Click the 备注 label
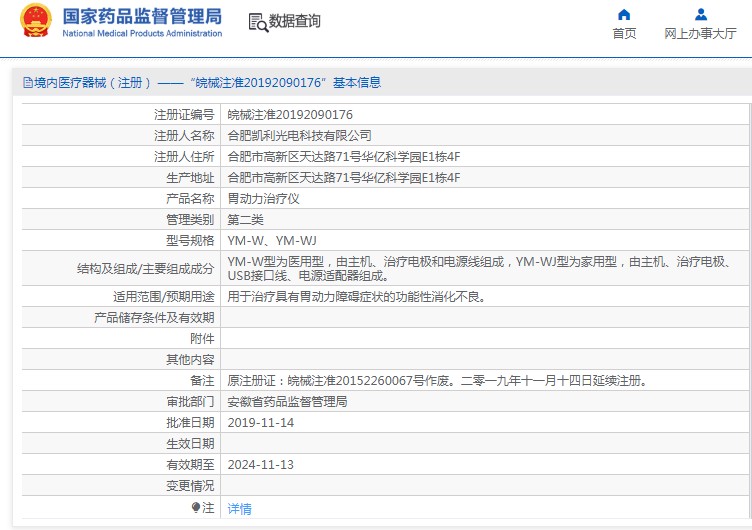 tap(202, 381)
